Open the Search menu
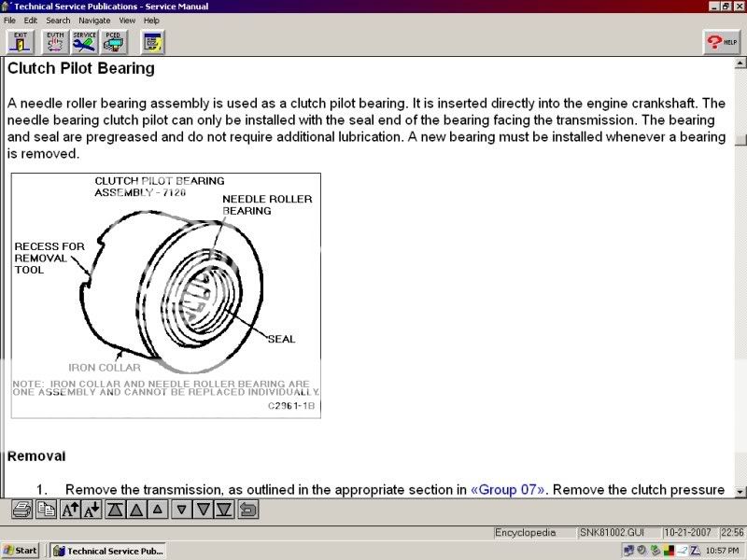This screenshot has height=560, width=747. click(x=58, y=21)
